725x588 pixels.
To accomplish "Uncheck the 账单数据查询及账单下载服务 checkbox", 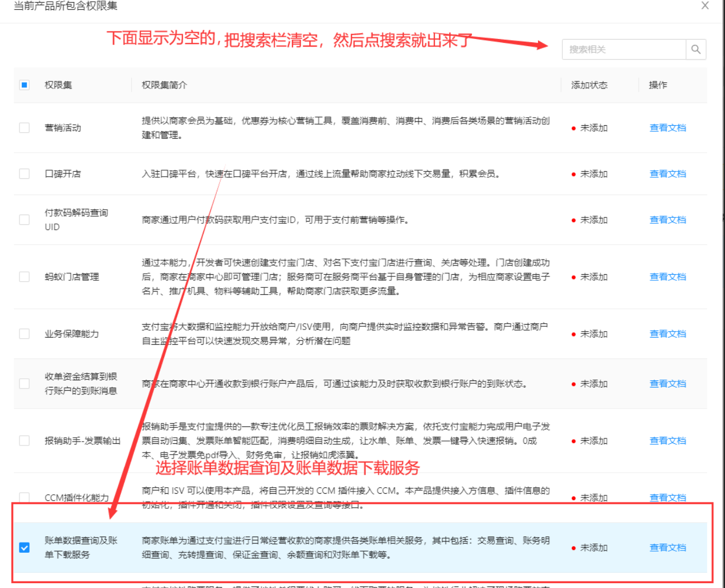I will pos(24,548).
